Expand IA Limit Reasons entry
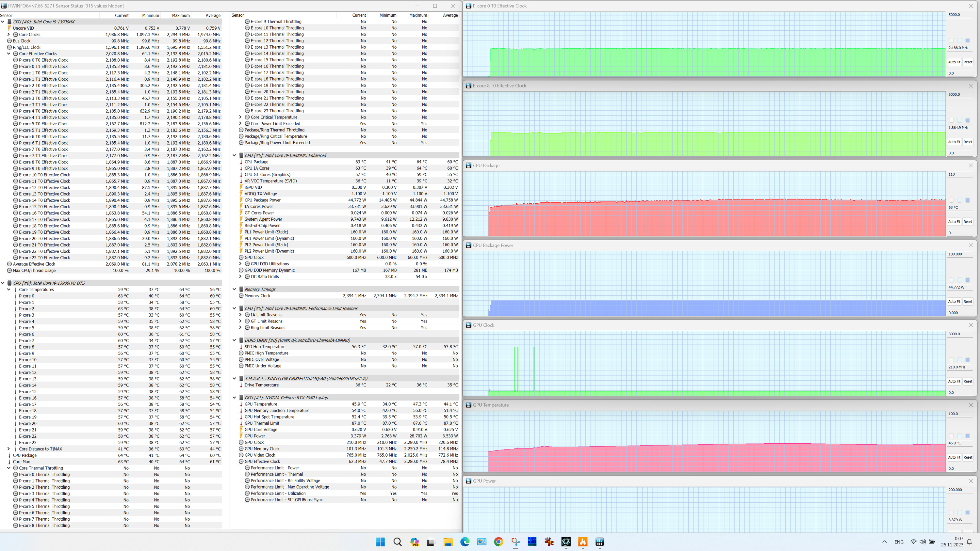 [x=240, y=315]
